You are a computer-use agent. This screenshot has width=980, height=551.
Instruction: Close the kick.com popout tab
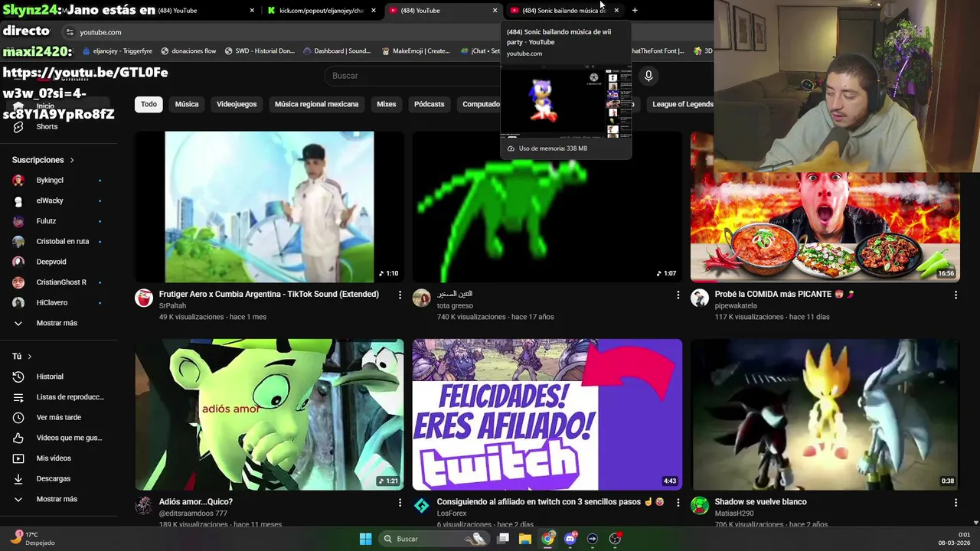374,11
